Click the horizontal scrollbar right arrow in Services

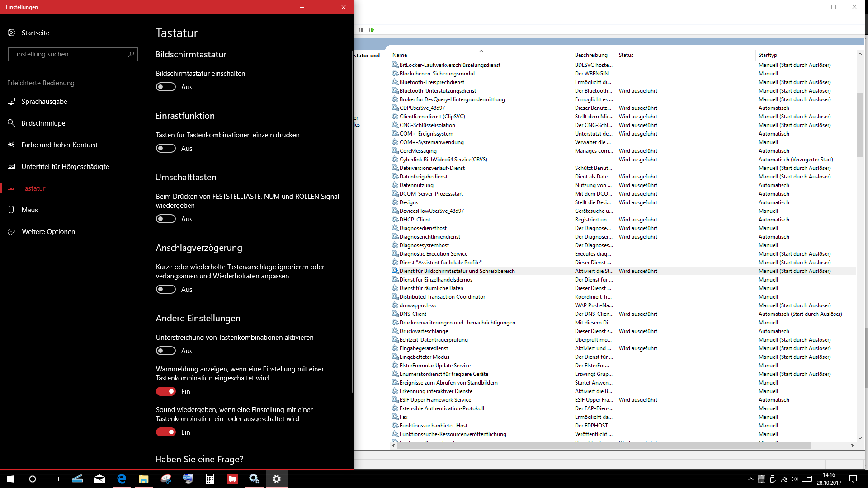853,446
